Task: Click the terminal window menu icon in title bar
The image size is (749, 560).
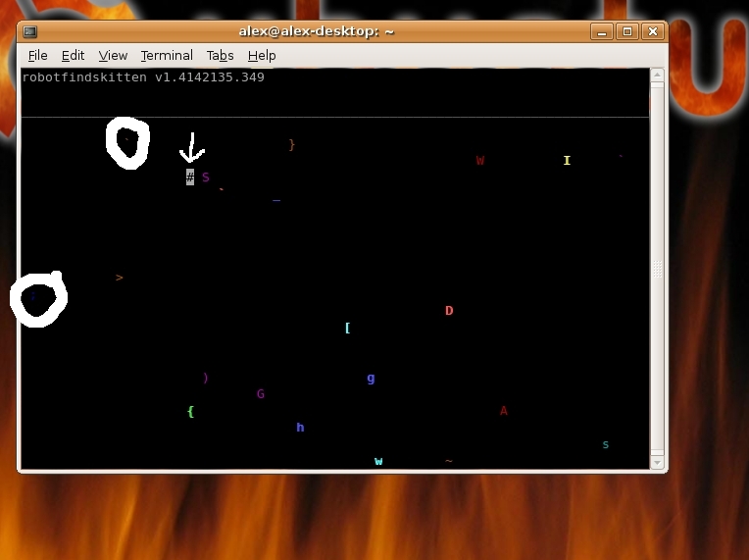Action: pyautogui.click(x=30, y=32)
